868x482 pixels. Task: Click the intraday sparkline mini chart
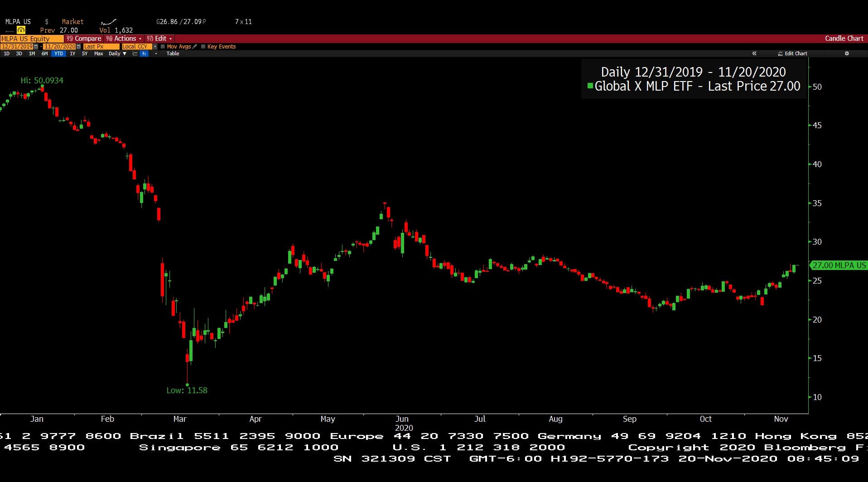coord(108,22)
